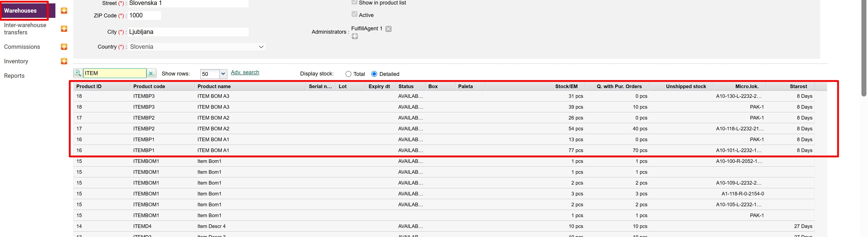Select ITEM BOM A2 row with 26 pcs
This screenshot has height=237, width=868.
(x=444, y=118)
